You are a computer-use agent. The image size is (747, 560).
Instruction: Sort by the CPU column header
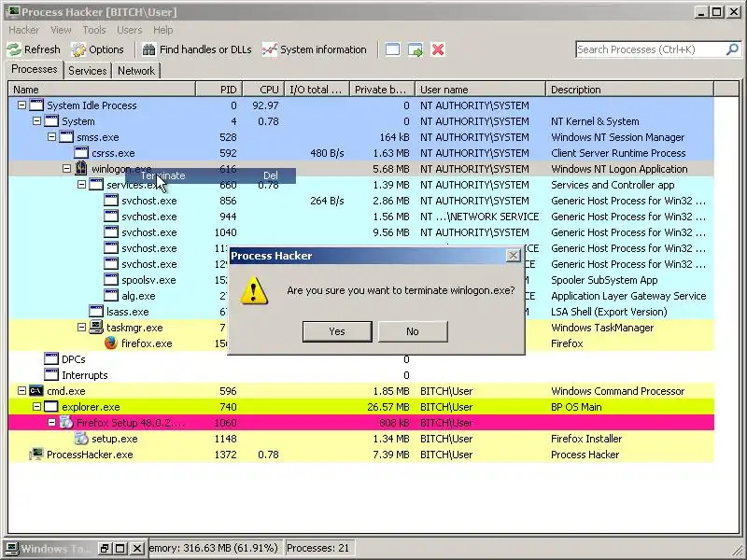[x=263, y=90]
